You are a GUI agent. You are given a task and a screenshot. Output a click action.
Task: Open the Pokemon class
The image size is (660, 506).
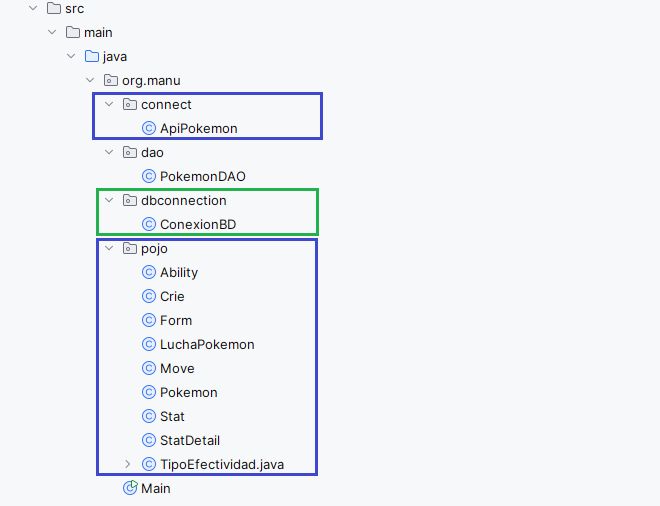pyautogui.click(x=189, y=392)
